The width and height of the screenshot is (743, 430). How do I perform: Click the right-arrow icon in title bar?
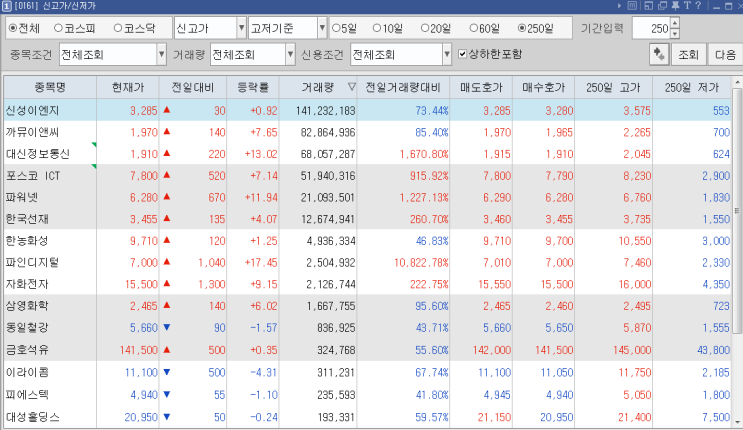point(620,6)
